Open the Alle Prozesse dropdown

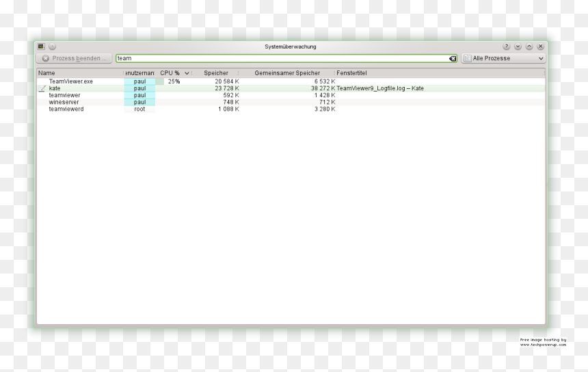pyautogui.click(x=503, y=58)
